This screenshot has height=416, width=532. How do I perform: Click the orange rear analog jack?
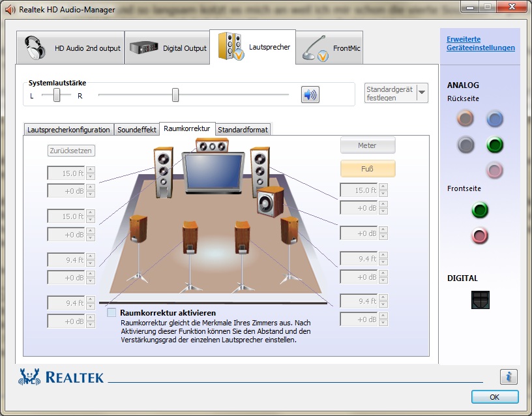pyautogui.click(x=465, y=118)
